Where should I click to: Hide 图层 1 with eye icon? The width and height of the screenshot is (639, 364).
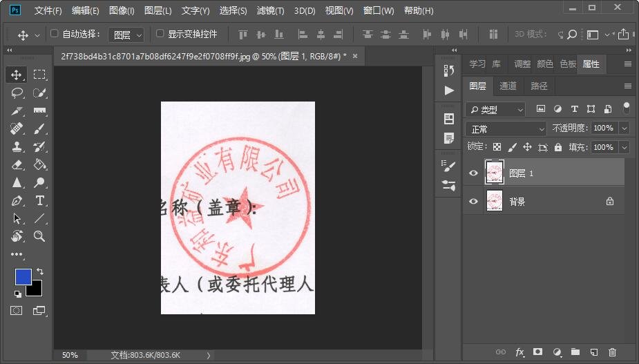[473, 173]
